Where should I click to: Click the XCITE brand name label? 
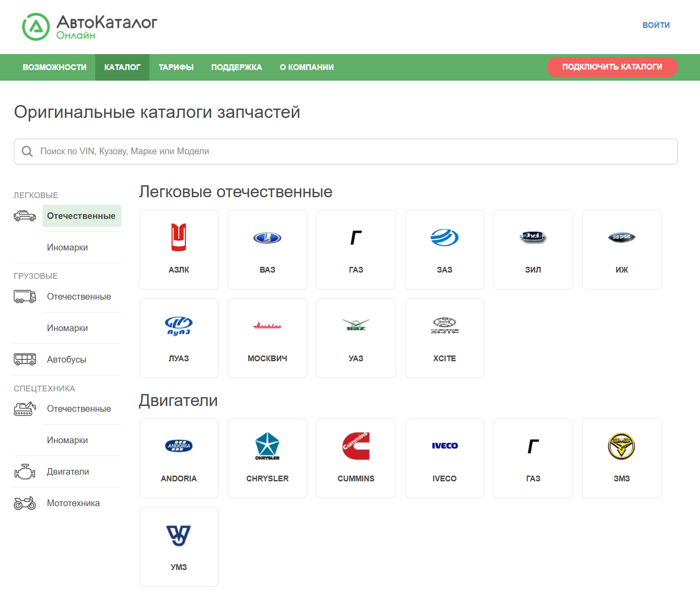pyautogui.click(x=445, y=359)
